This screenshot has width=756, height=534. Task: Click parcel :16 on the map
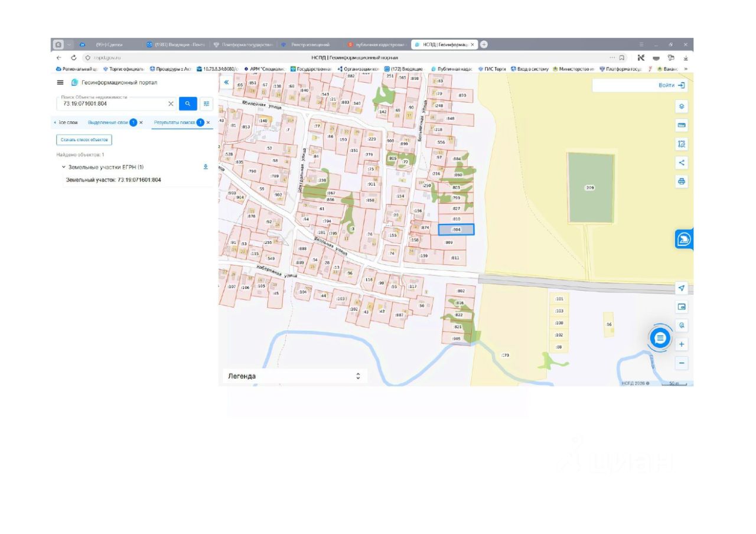click(608, 325)
